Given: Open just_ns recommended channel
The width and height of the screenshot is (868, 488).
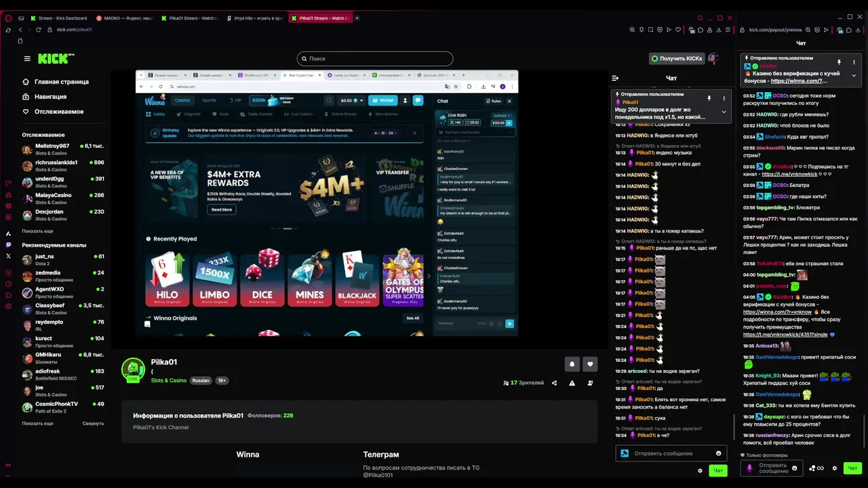Looking at the screenshot, I should tap(63, 260).
